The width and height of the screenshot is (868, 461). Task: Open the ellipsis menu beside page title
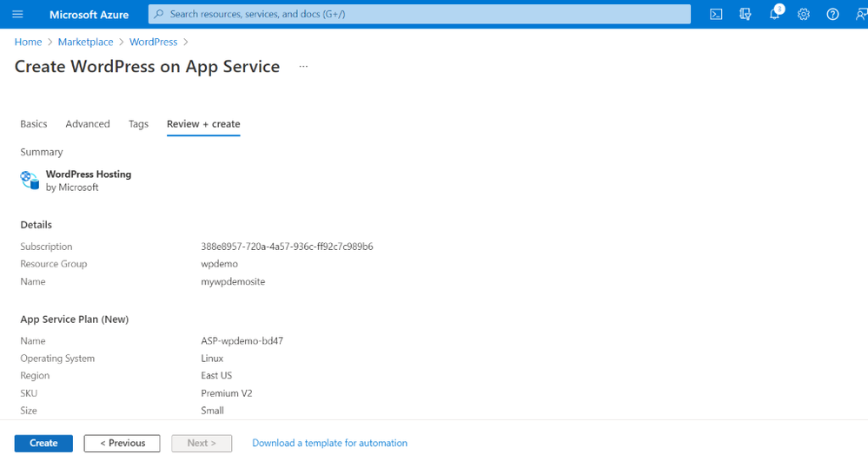[303, 66]
